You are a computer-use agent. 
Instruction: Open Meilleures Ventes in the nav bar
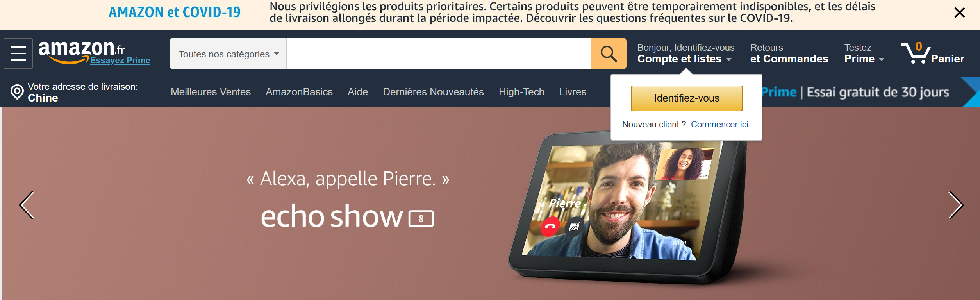[x=211, y=92]
